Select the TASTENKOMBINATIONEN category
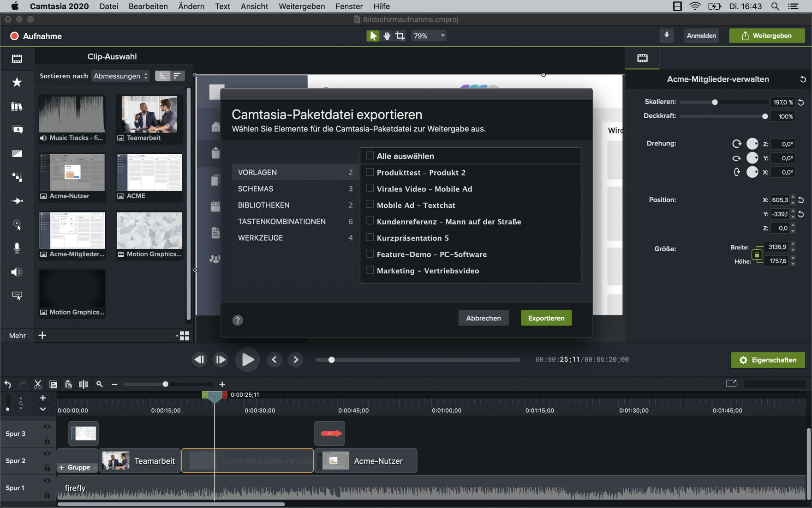Screen dimensions: 812x508 (281, 222)
